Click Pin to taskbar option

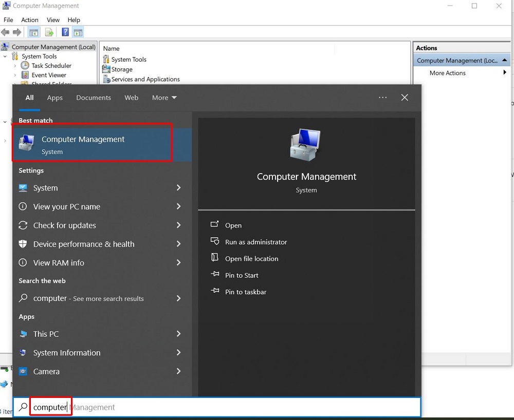pyautogui.click(x=245, y=292)
